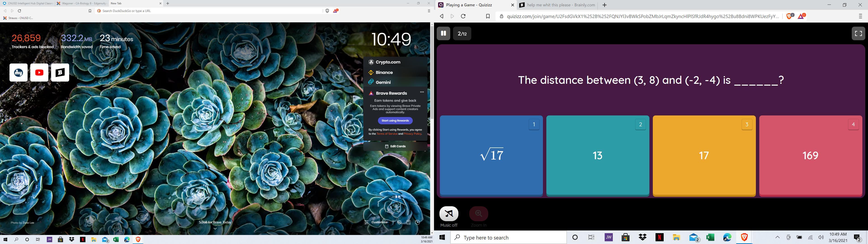Enter fullscreen mode in Quizizz
The width and height of the screenshot is (868, 244).
coord(858,33)
